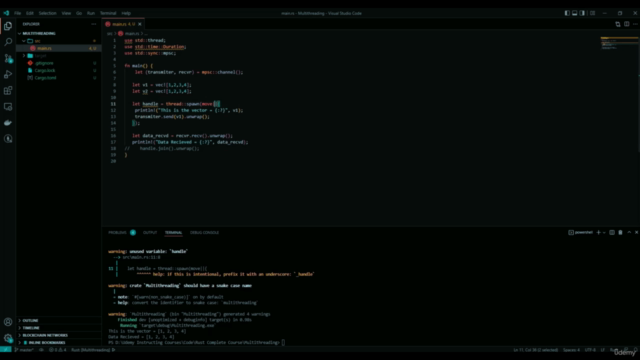Open errors and warnings count in status bar

pyautogui.click(x=58, y=350)
